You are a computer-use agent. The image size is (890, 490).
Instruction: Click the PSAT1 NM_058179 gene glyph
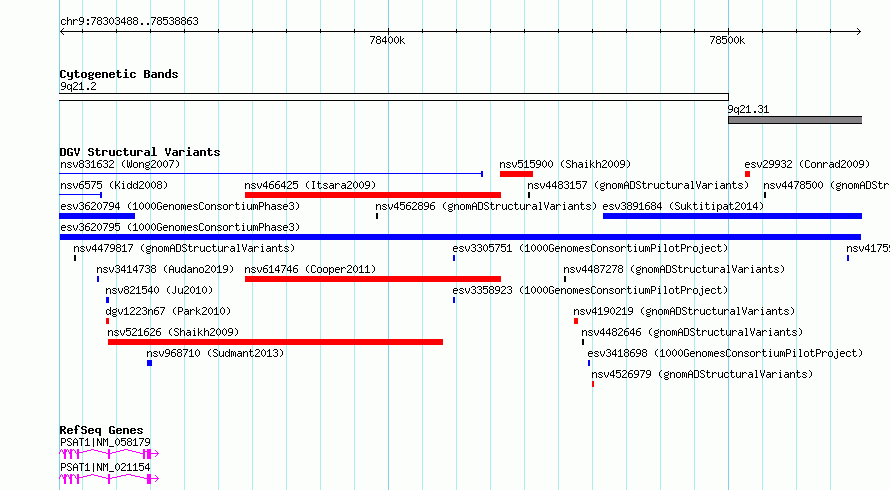109,454
